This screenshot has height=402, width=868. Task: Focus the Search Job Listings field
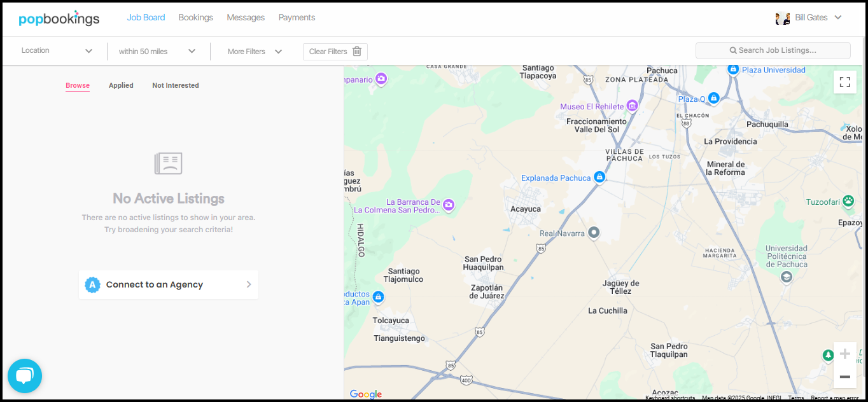[773, 50]
